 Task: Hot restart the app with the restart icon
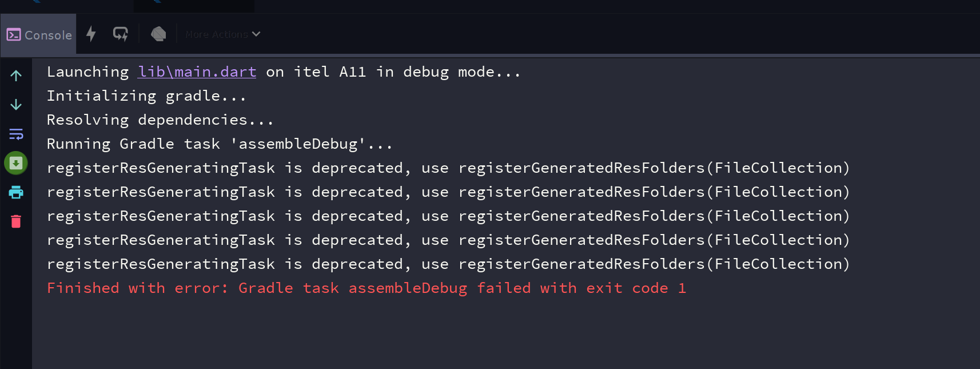click(120, 34)
